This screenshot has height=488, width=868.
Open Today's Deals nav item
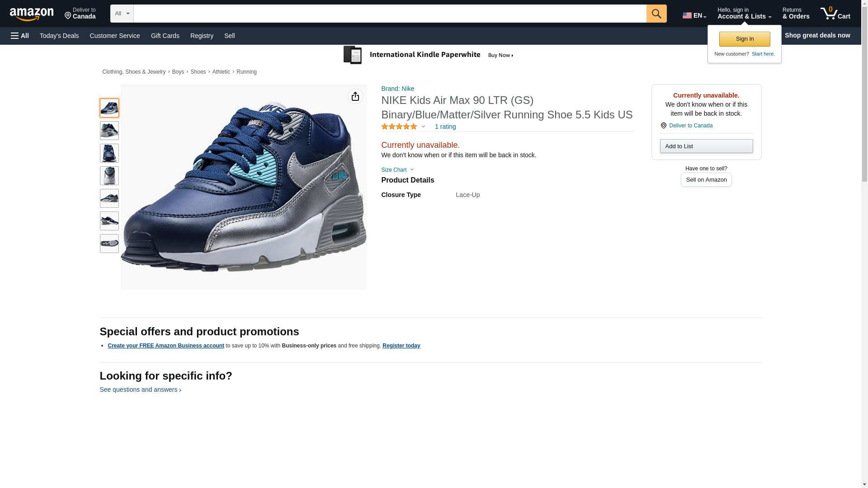[59, 36]
